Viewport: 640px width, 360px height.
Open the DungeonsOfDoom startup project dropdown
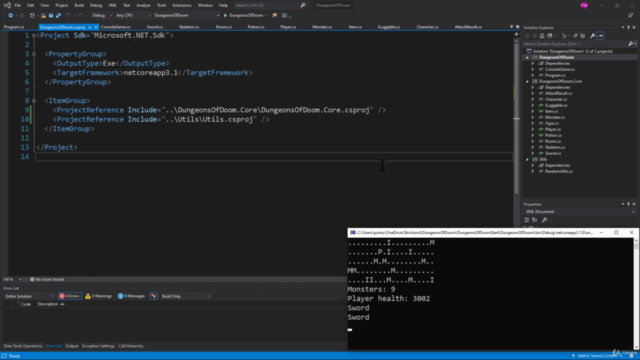tap(187, 16)
